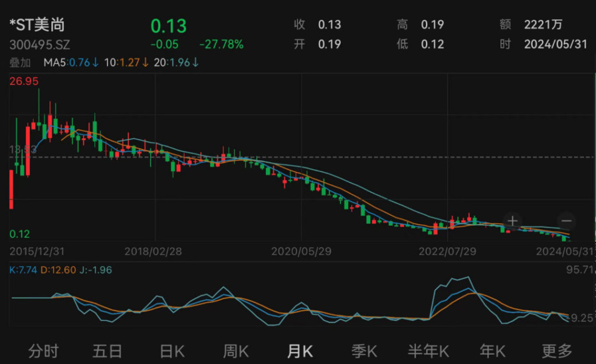Switch to 半年K half-year chart

coord(428,351)
